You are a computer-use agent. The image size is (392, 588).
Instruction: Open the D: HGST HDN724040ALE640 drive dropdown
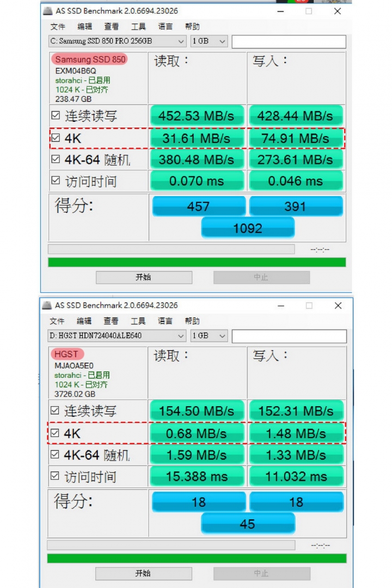point(117,335)
